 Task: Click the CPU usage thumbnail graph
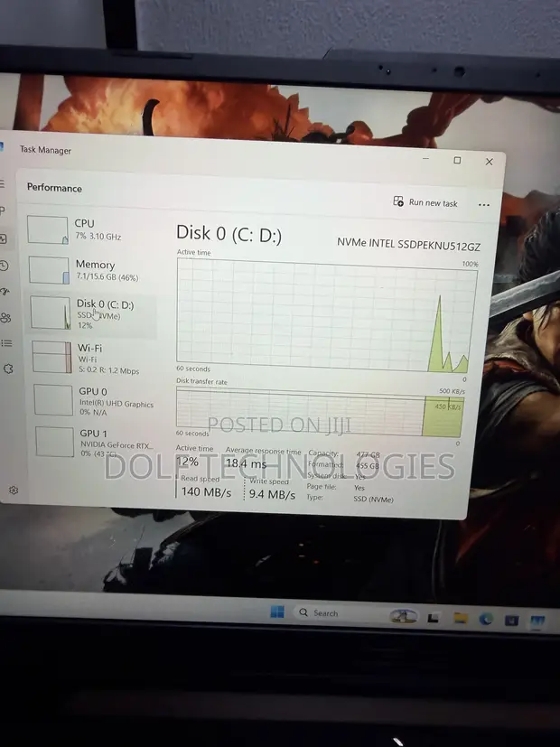(48, 229)
